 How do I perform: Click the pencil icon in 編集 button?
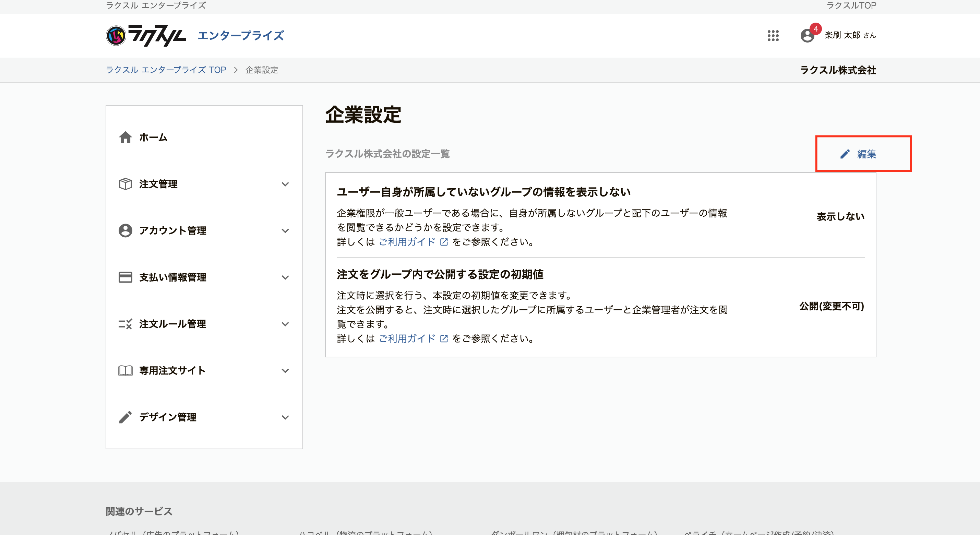[x=845, y=154]
